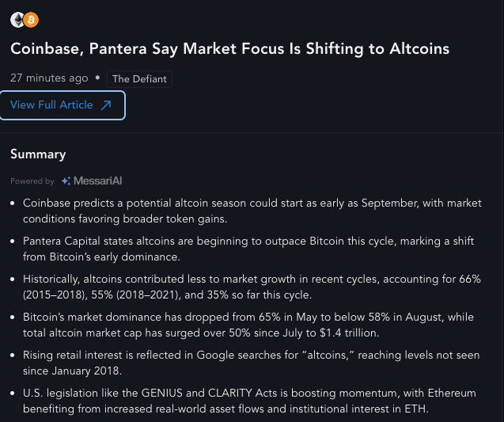The width and height of the screenshot is (504, 422).
Task: Click the Summary heading
Action: click(x=38, y=154)
